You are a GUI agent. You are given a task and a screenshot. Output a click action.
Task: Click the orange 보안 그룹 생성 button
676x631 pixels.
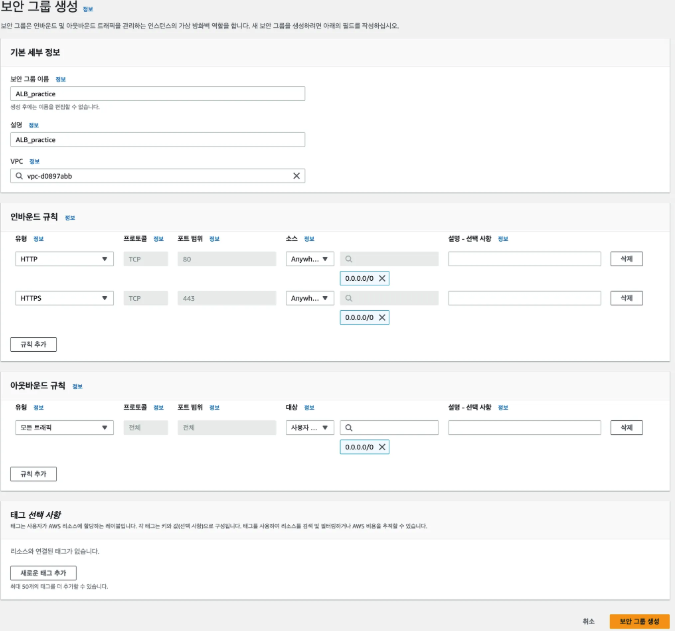639,622
